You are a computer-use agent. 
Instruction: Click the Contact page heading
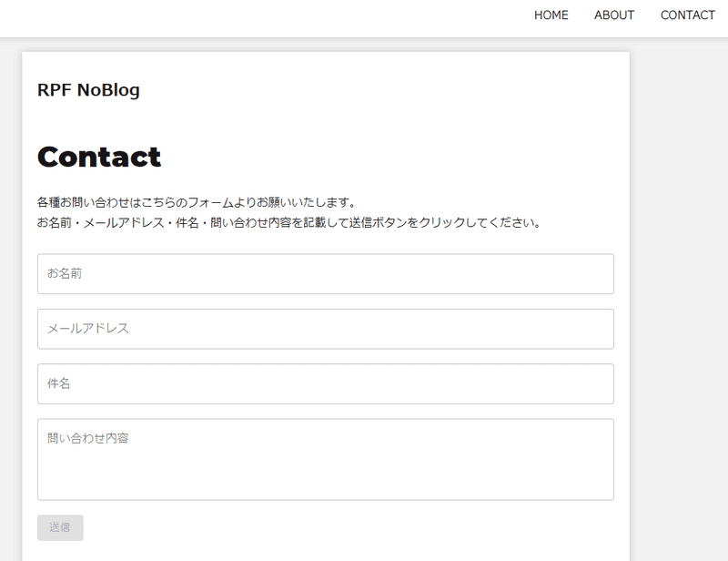click(x=98, y=156)
